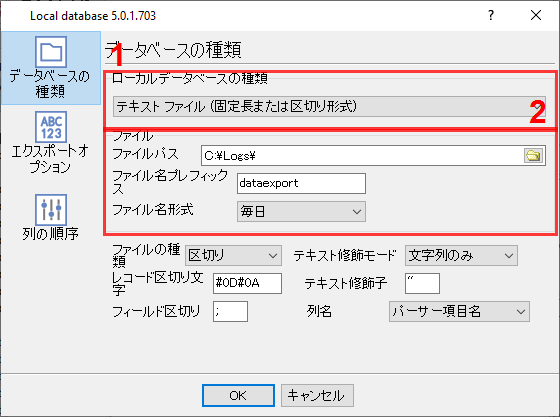Screen dimensions: 560x417
Task: Open the データベースの種類 sidebar page
Action: (50, 68)
